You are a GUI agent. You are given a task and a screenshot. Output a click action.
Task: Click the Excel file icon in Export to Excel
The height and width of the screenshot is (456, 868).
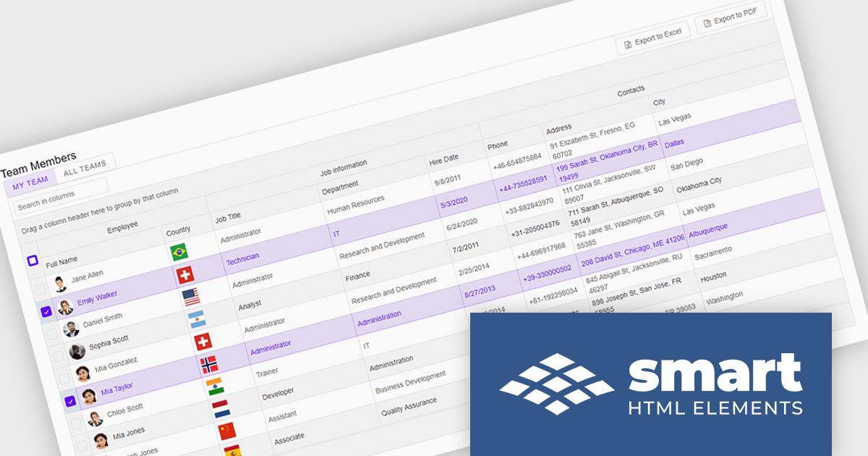627,44
